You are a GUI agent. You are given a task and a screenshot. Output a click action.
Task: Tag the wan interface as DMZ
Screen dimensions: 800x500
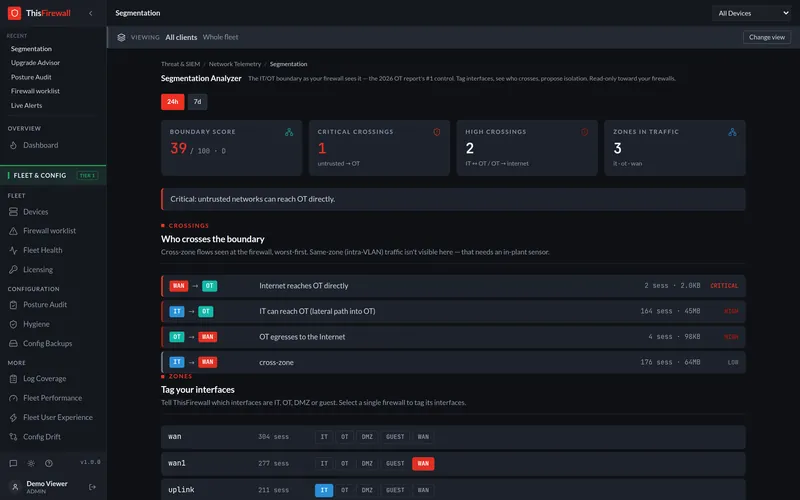[367, 437]
